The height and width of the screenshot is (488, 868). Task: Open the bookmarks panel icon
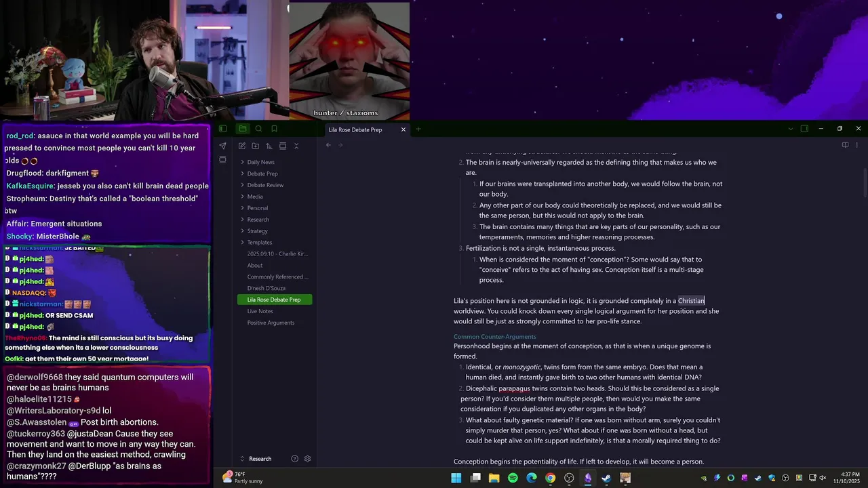(274, 129)
